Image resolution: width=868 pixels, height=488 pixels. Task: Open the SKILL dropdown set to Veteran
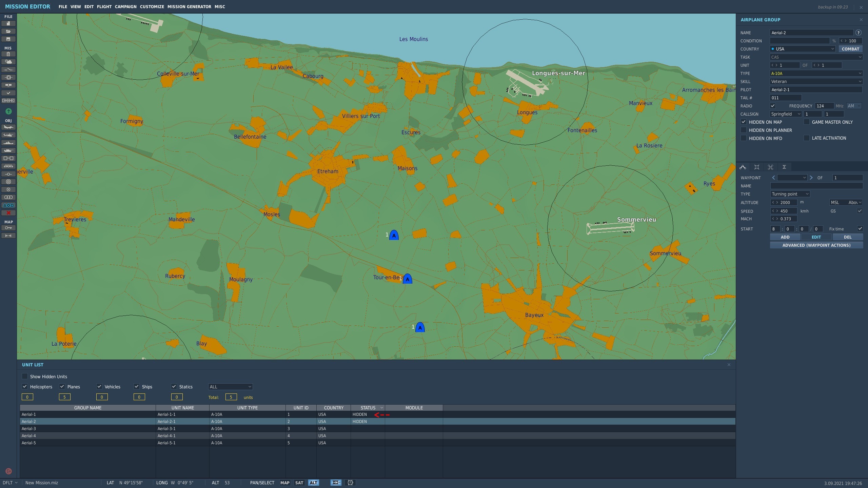(816, 81)
